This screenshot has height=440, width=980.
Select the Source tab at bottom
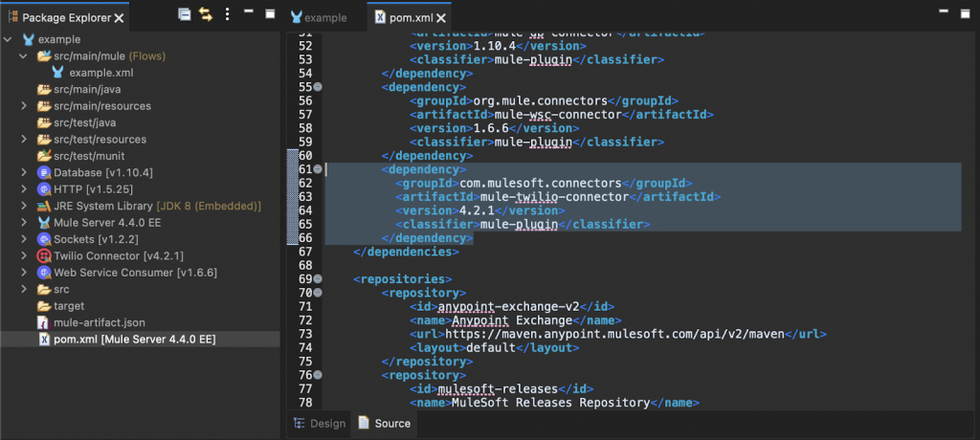click(385, 423)
